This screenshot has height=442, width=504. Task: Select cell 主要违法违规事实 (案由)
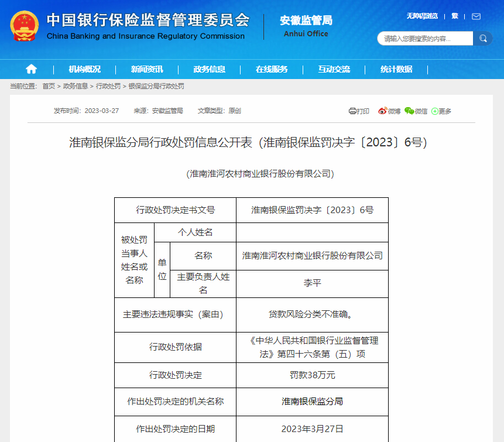pyautogui.click(x=175, y=315)
